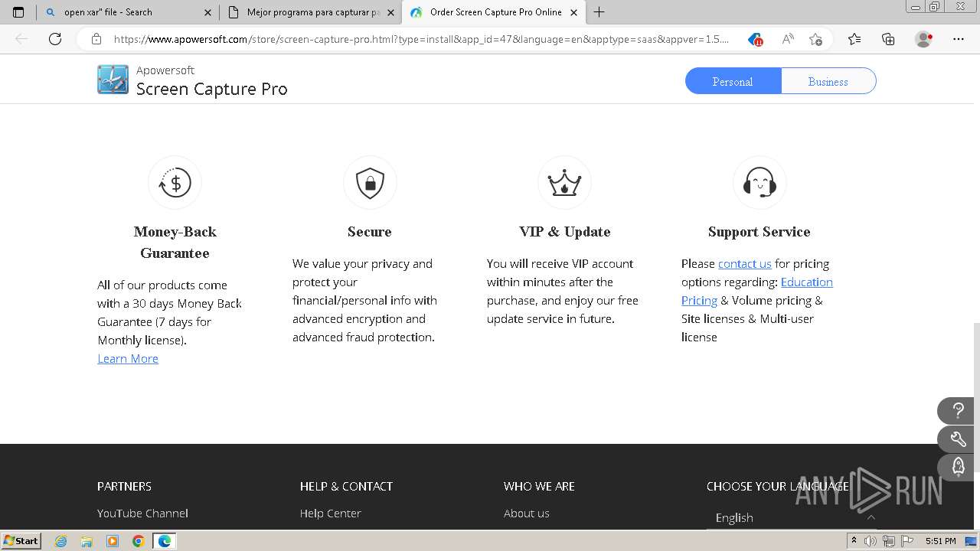Click the Screen Capture Pro logo icon
This screenshot has height=551, width=980.
[113, 80]
